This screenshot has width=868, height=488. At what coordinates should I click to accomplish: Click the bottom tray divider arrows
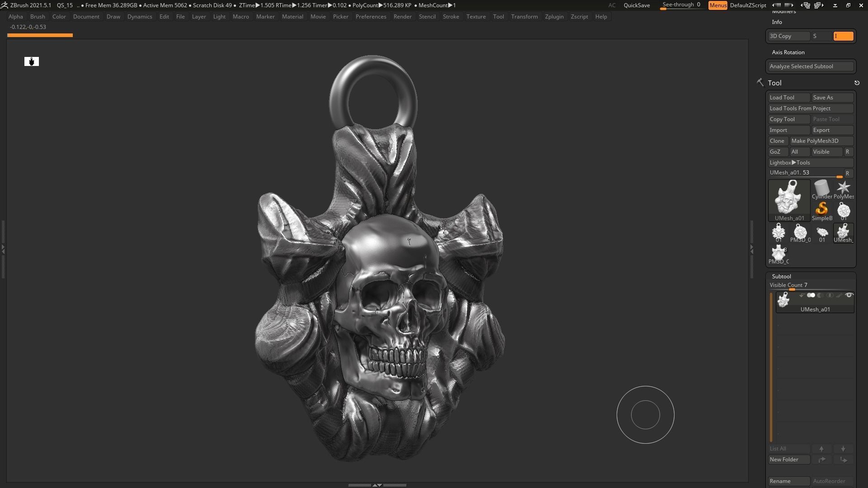point(377,485)
